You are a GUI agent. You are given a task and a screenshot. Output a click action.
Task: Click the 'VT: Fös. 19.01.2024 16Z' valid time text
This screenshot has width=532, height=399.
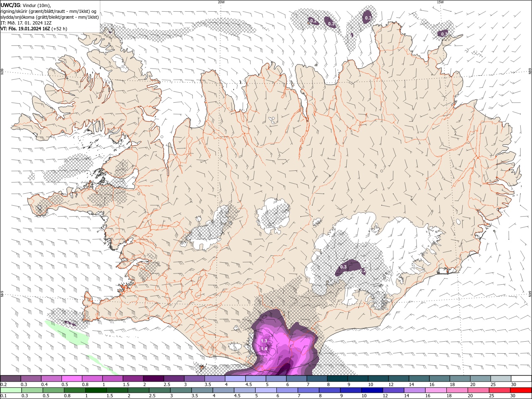coord(26,29)
